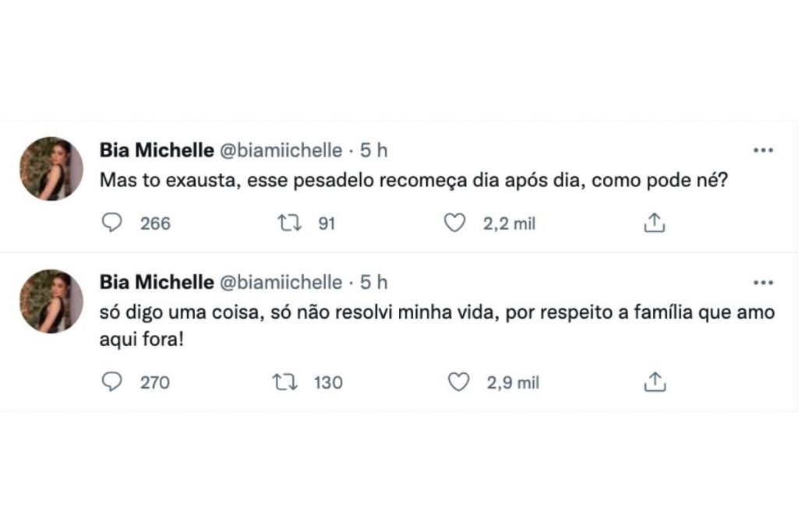
Task: Click the share upload icon on first tweet
Action: (655, 223)
